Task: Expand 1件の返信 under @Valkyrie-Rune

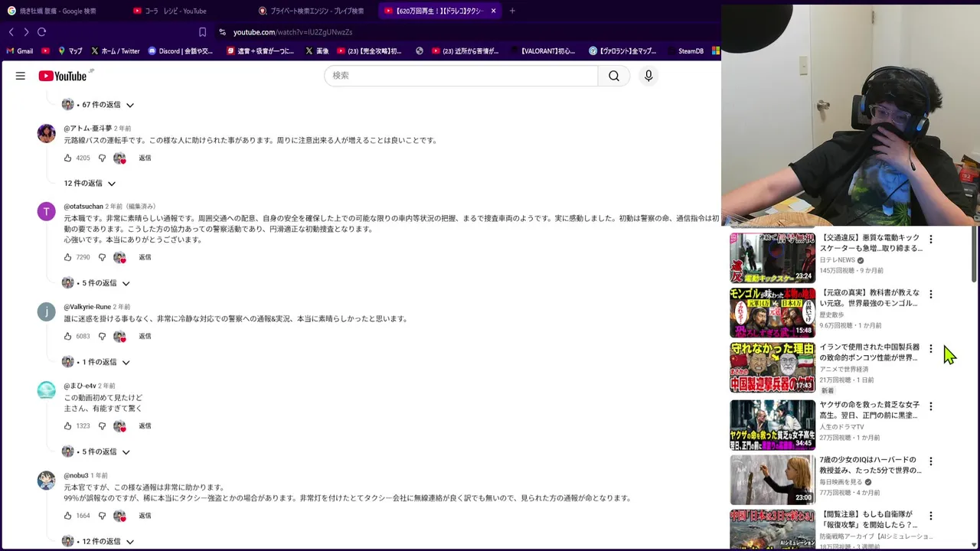Action: point(97,362)
